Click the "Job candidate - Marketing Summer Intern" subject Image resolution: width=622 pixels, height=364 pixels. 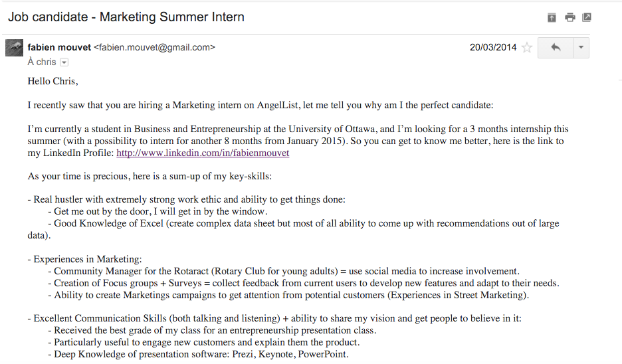pyautogui.click(x=126, y=17)
